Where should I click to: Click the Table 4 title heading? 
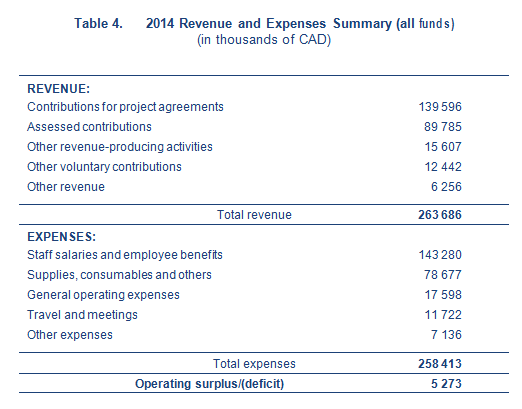[264, 24]
